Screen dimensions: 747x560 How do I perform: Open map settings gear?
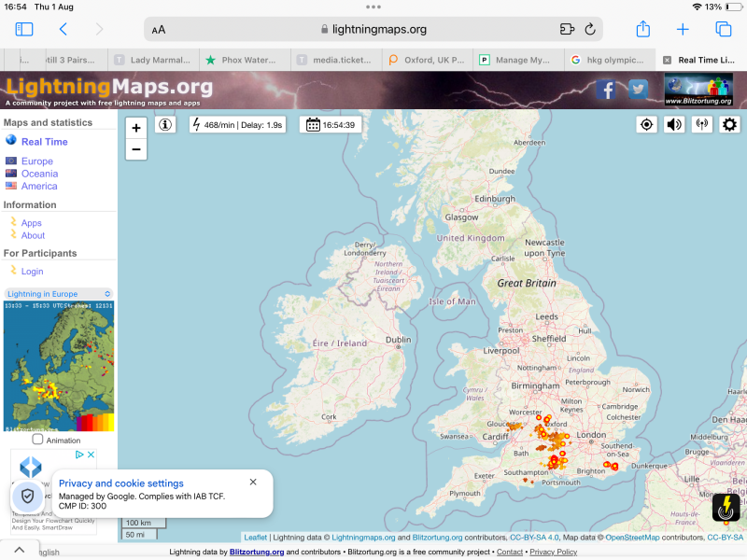pos(729,124)
